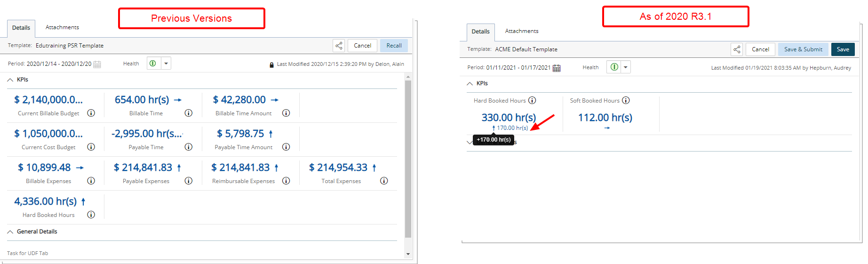Open calendar picker for period 01/11/2021
The height and width of the screenshot is (264, 868).
[x=557, y=68]
